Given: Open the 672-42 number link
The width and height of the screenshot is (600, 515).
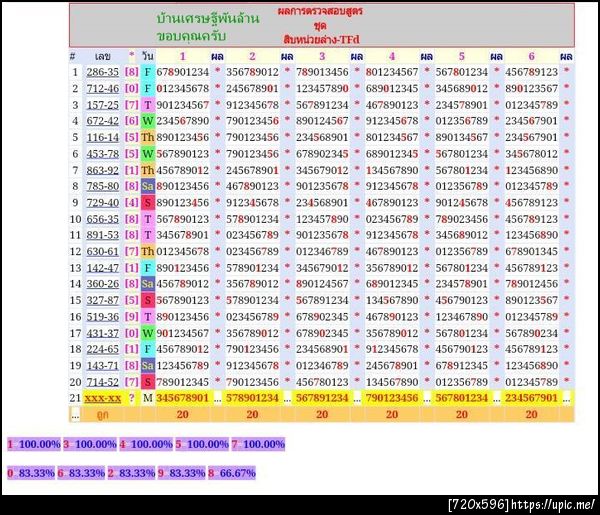Looking at the screenshot, I should coord(103,121).
